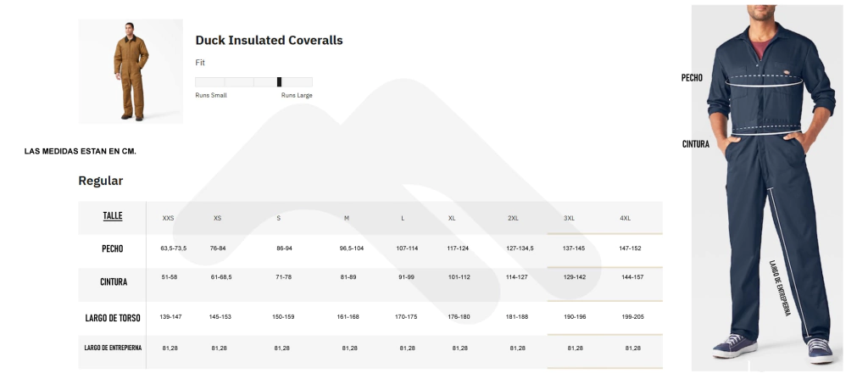Click the 199-205 torso length for 4XL
Viewport: 868px width, 379px height.
632,317
